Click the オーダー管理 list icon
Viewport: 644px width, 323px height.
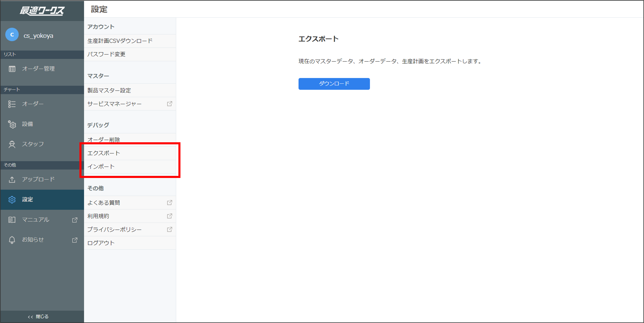(12, 69)
